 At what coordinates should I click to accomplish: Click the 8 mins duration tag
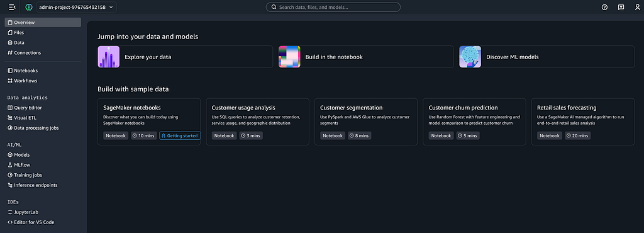click(x=359, y=135)
